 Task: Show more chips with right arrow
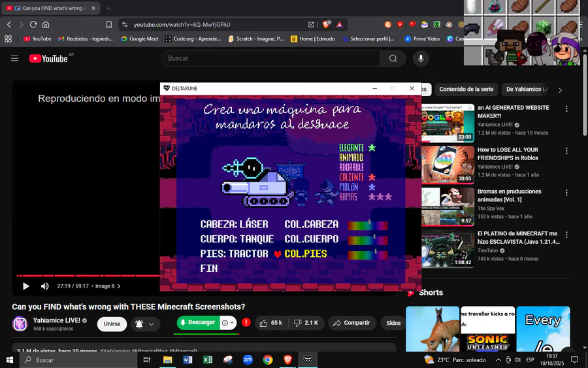point(560,90)
